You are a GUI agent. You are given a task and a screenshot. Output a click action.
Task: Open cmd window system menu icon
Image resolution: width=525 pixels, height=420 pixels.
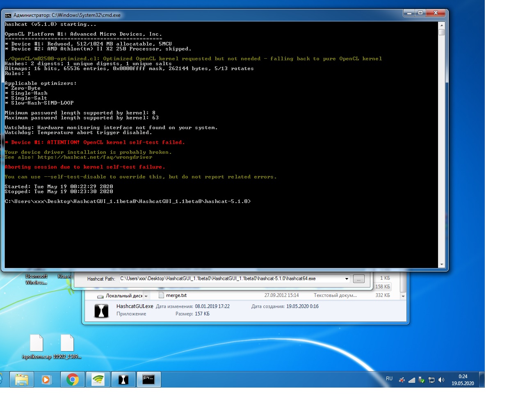pos(8,15)
